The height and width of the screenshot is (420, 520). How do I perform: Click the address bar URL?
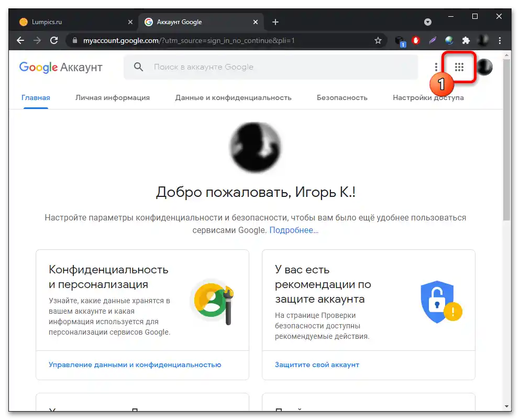[189, 40]
